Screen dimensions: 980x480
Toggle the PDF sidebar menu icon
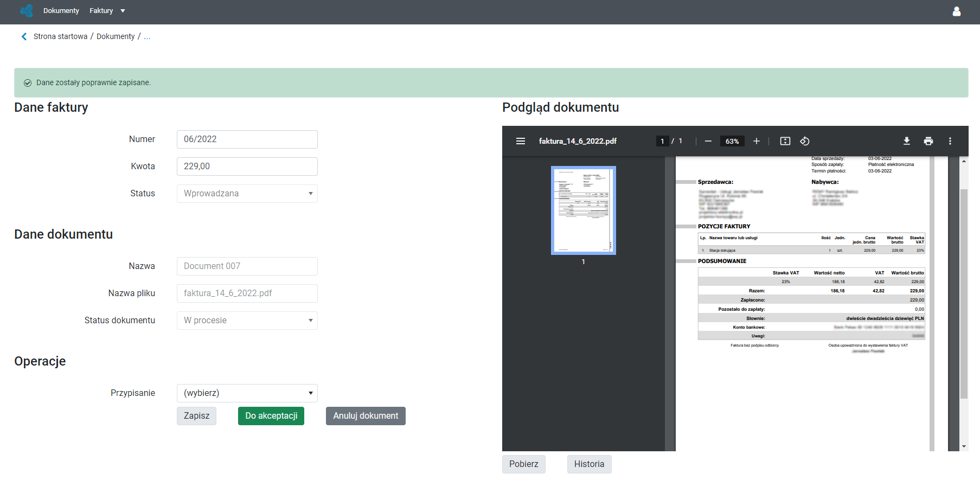[521, 141]
